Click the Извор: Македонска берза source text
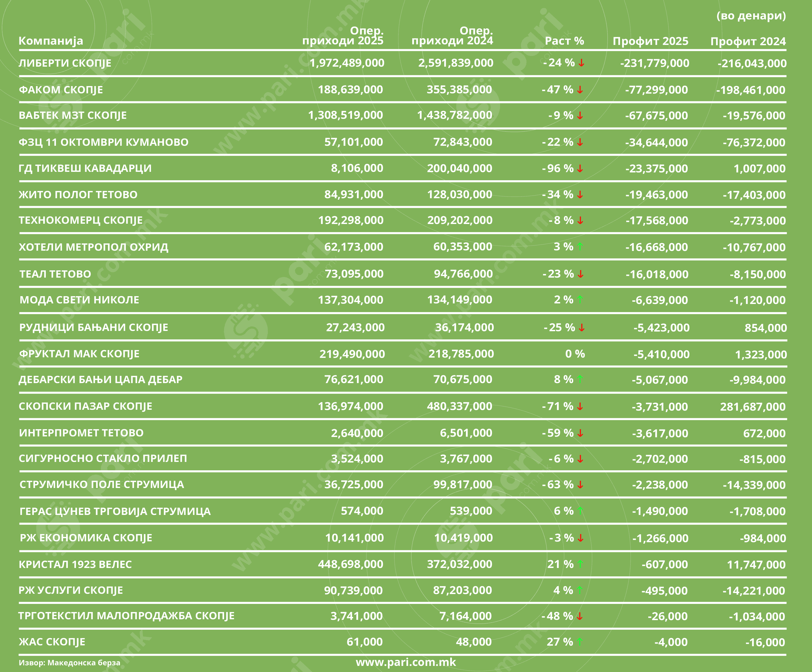 [x=70, y=663]
